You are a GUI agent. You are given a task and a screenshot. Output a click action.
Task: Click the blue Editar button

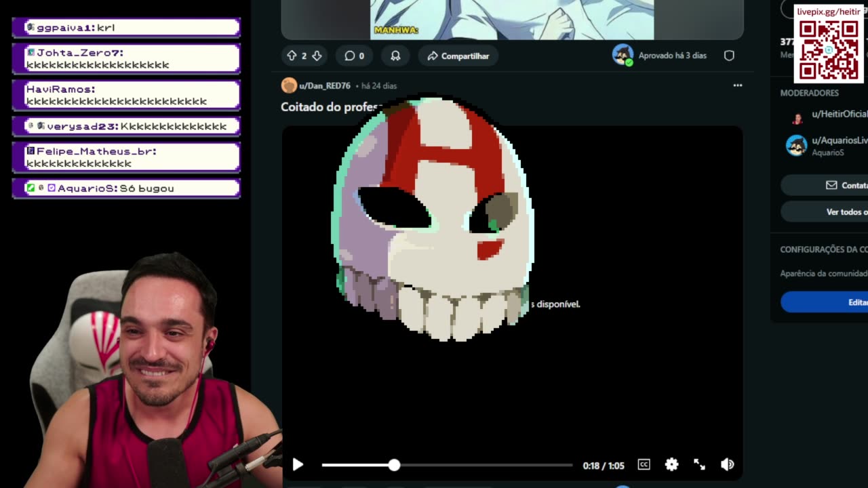[824, 302]
